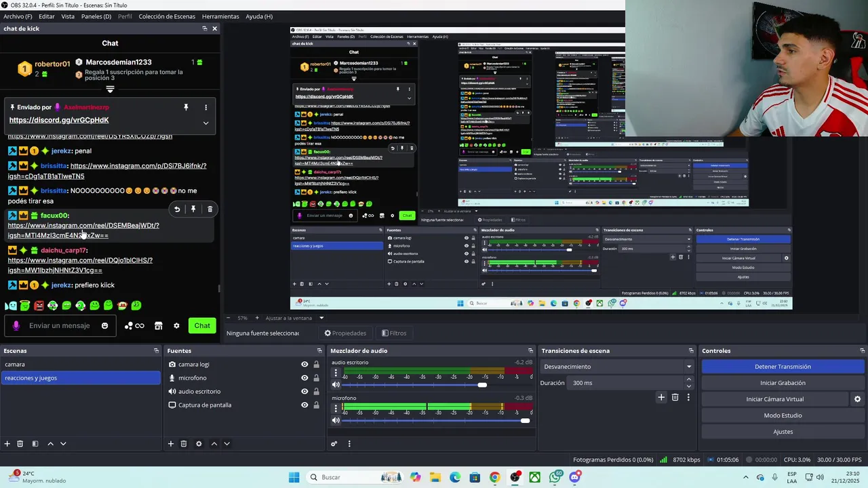
Task: Open scene filters icon in Escenas toolbar
Action: [x=35, y=444]
